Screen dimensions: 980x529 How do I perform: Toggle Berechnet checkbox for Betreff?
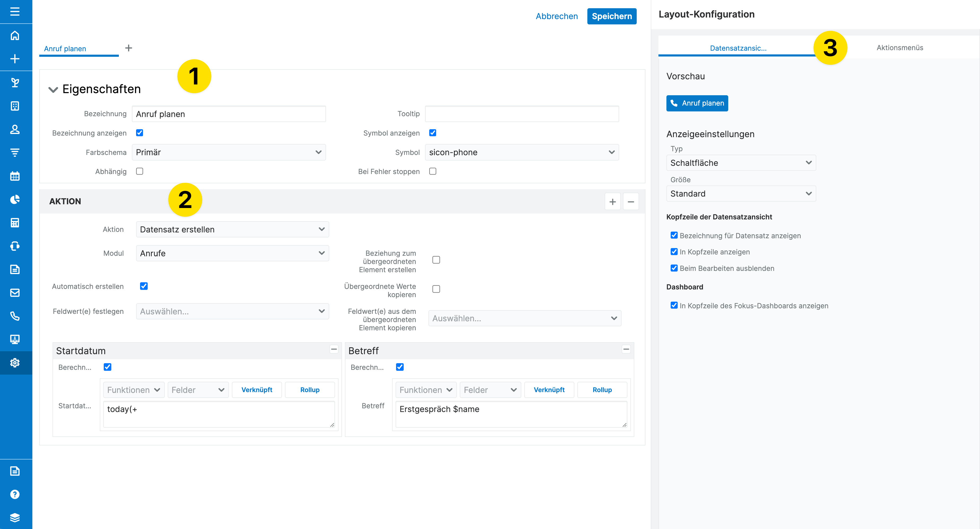pos(400,367)
